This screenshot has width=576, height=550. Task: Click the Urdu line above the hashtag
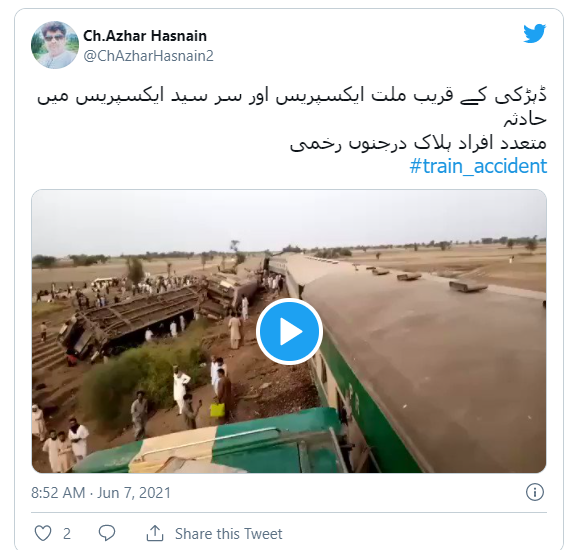418,143
